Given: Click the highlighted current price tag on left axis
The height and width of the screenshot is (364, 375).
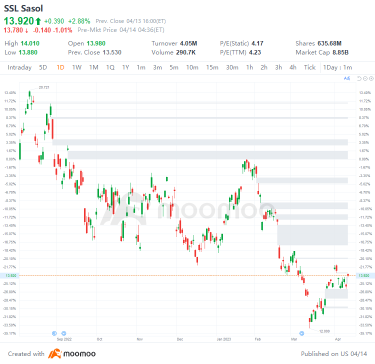Looking at the screenshot, I should coord(10,275).
